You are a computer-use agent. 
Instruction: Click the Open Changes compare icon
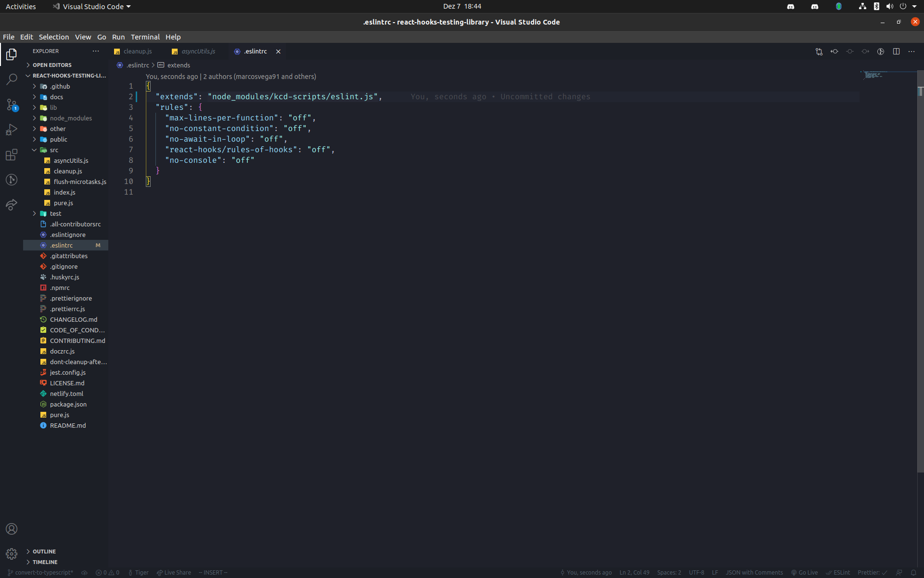coord(819,52)
